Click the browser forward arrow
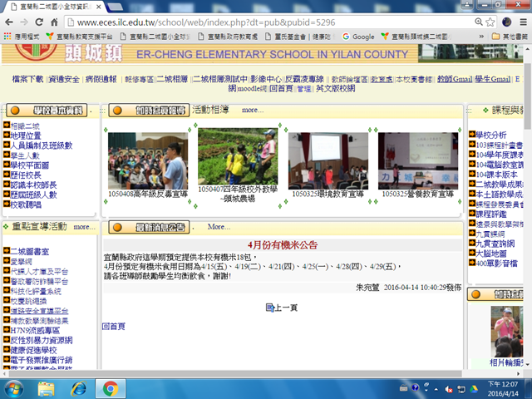This screenshot has width=532, height=399. [24, 22]
